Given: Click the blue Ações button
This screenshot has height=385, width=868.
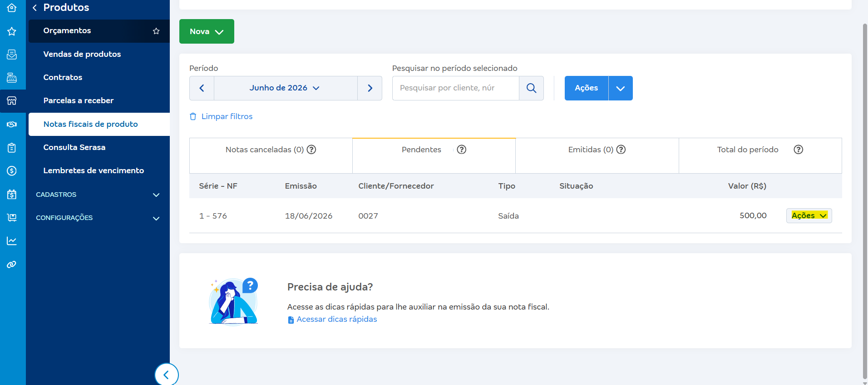Looking at the screenshot, I should [x=587, y=88].
